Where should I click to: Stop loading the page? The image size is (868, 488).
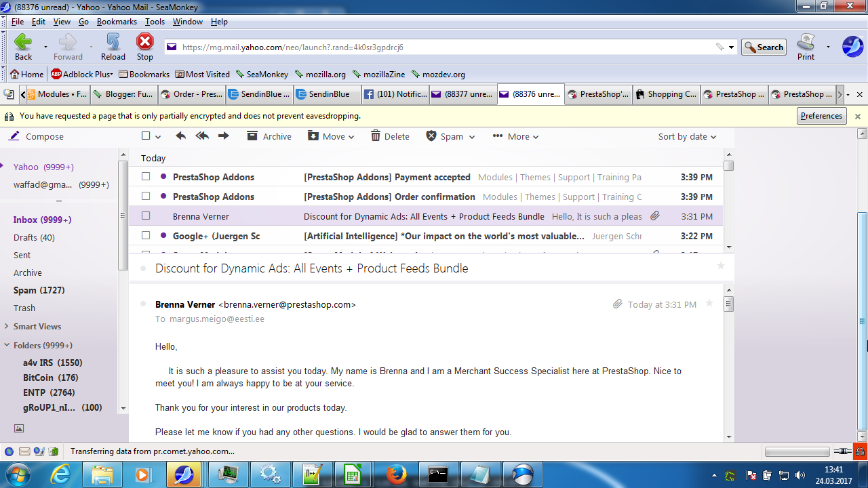point(145,47)
